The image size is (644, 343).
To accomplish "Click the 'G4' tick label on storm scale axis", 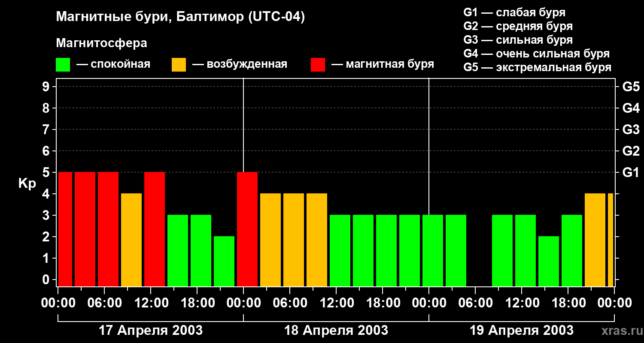I will pyautogui.click(x=631, y=108).
